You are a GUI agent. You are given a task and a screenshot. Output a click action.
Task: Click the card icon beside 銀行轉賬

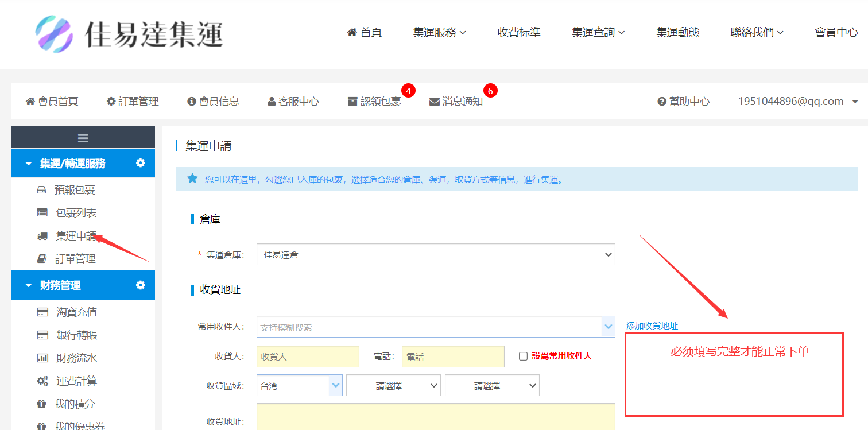pyautogui.click(x=42, y=335)
